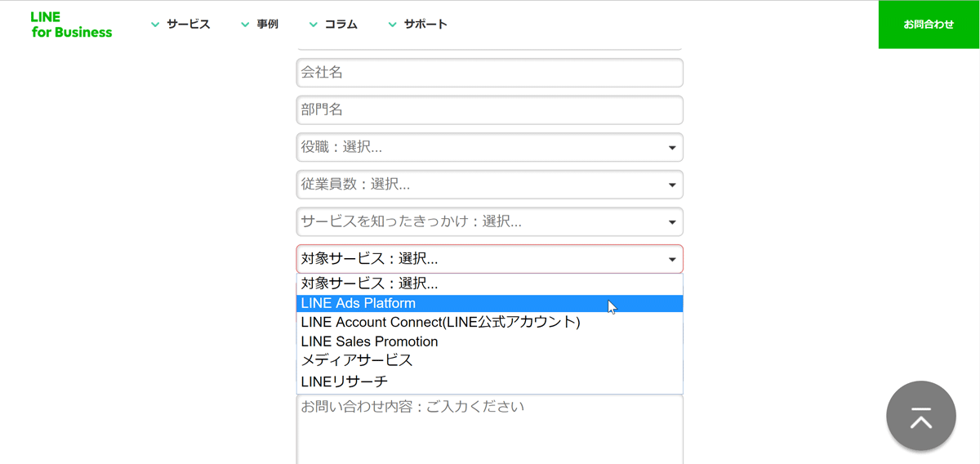This screenshot has width=980, height=464.
Task: Click the chevron next to サービス
Action: pyautogui.click(x=155, y=25)
